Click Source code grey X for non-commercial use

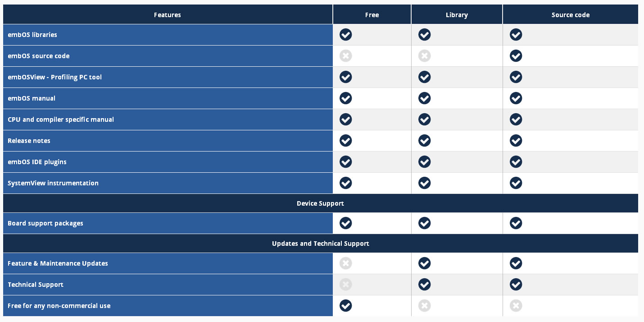pyautogui.click(x=516, y=306)
